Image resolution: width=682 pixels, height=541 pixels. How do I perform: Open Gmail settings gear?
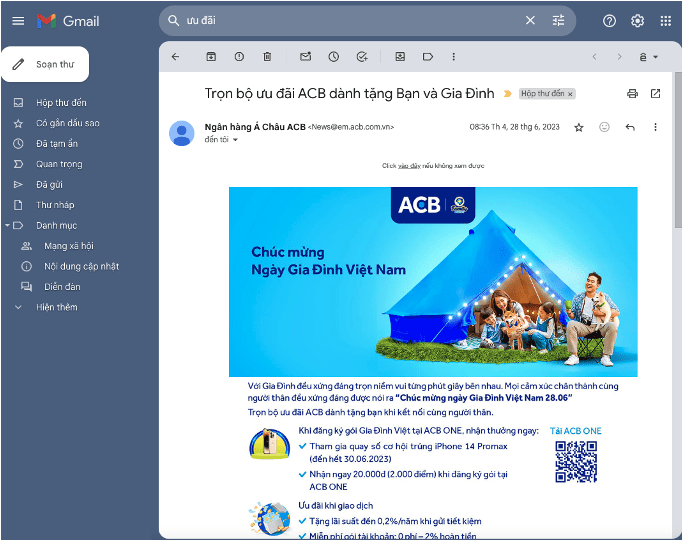pyautogui.click(x=637, y=21)
